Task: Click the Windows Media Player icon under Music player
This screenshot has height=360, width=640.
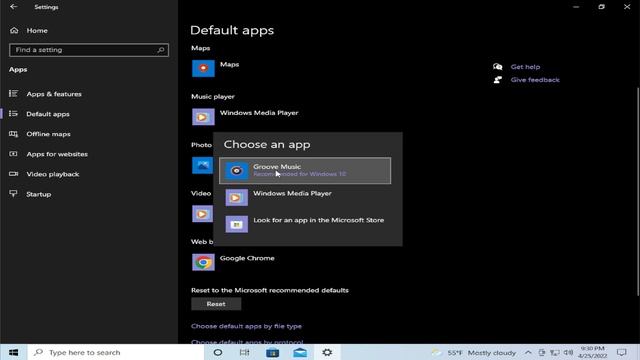Action: (x=203, y=117)
